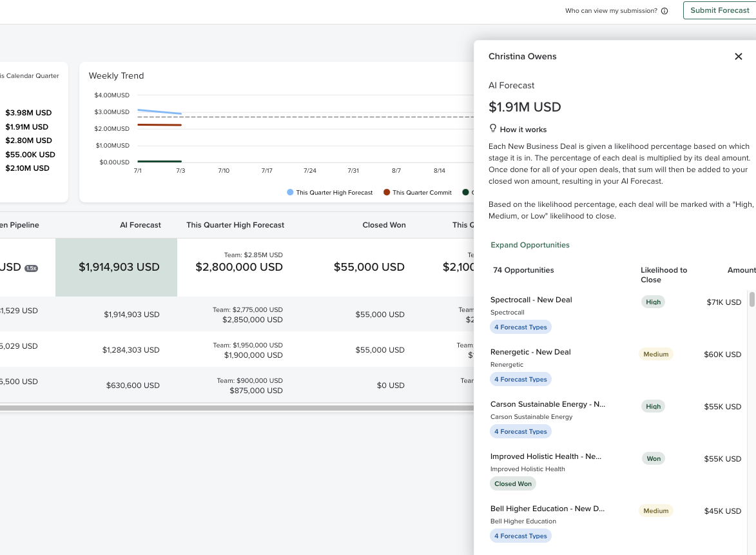Image resolution: width=756 pixels, height=555 pixels.
Task: Click the 1.5x pipeline coverage badge
Action: coord(31,268)
